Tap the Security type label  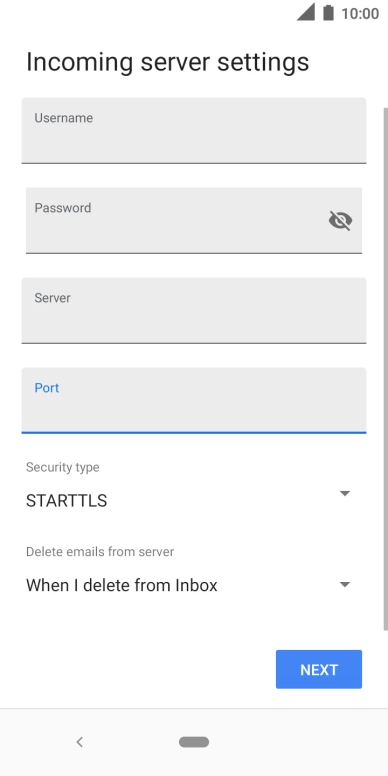(x=62, y=467)
